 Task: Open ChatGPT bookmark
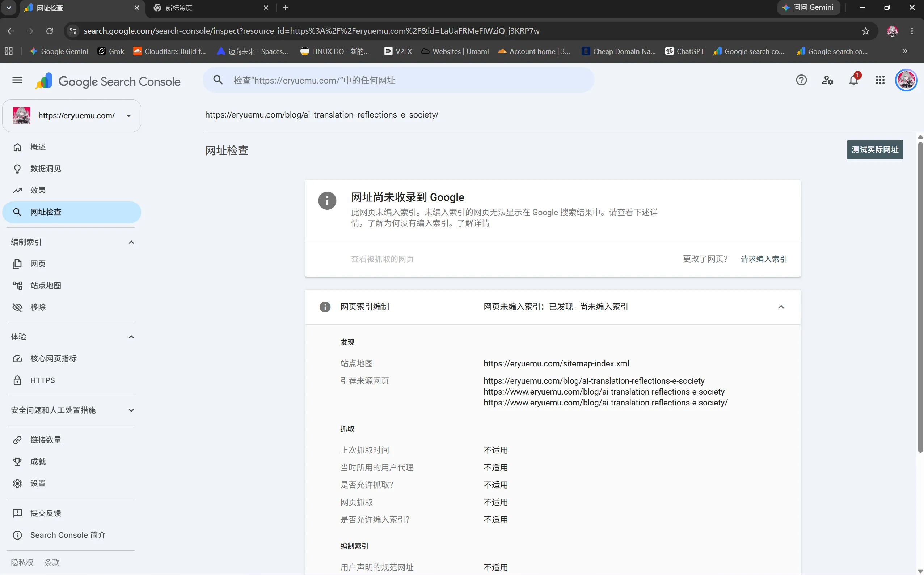tap(685, 51)
